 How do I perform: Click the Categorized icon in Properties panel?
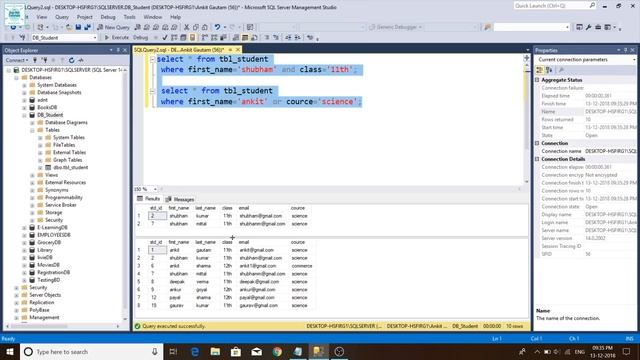[x=540, y=70]
